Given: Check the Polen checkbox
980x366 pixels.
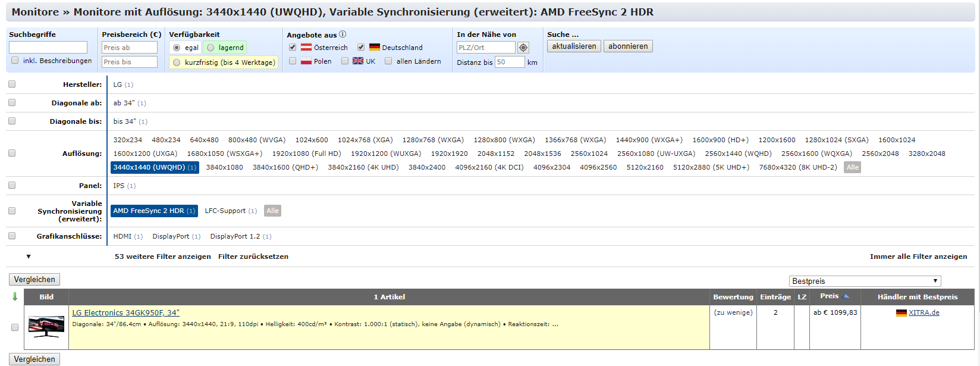Looking at the screenshot, I should point(293,61).
